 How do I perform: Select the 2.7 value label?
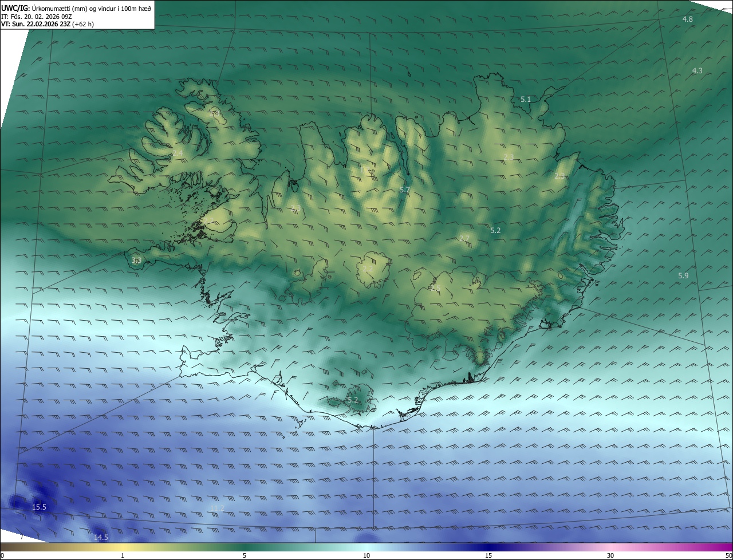[464, 238]
